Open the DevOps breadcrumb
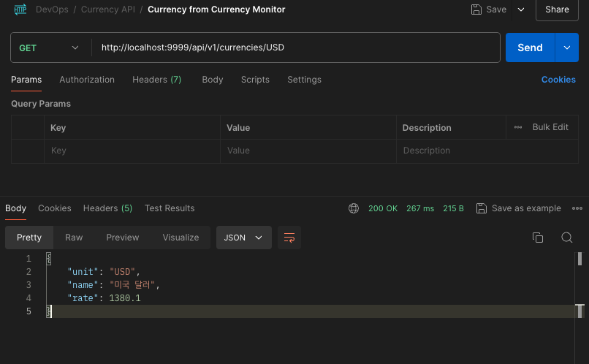Viewport: 589px width, 364px height. click(52, 10)
